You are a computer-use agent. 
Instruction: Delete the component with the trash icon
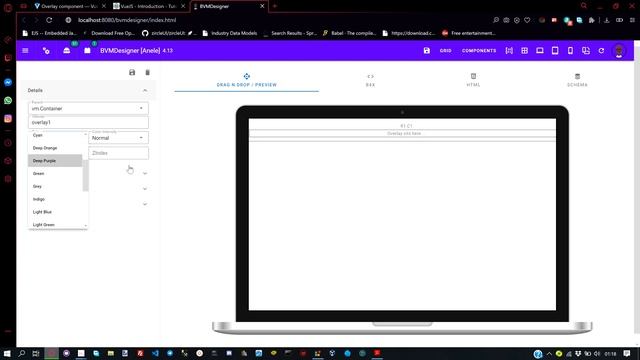point(147,73)
